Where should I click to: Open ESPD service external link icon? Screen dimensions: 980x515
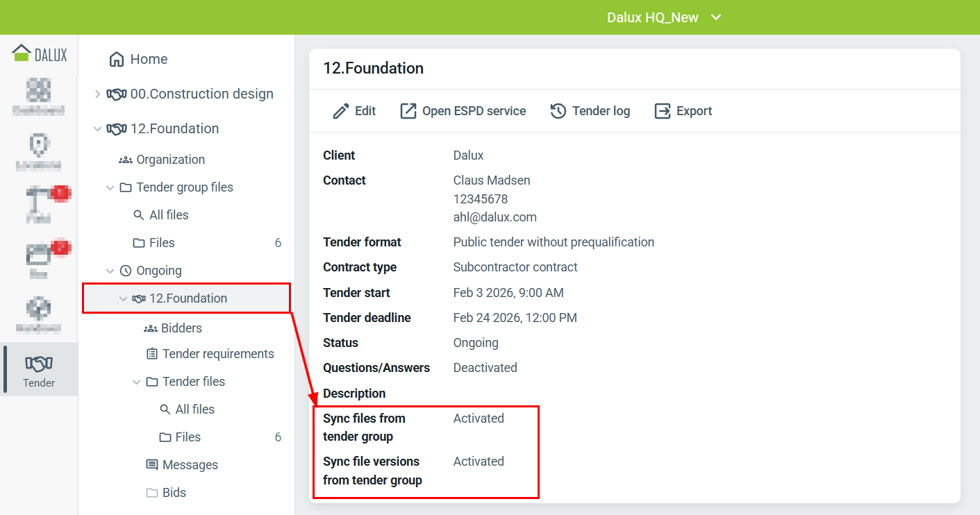(408, 111)
